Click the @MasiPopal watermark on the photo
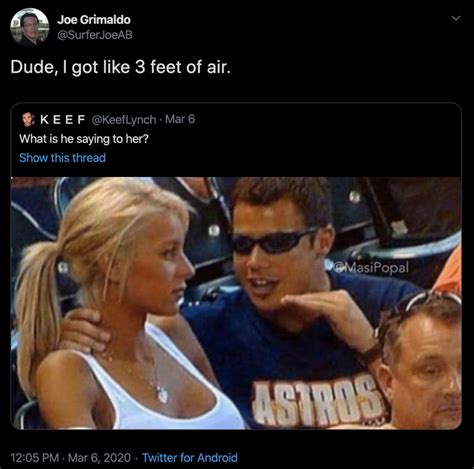Screen dimensions: 474x469 pos(371,267)
